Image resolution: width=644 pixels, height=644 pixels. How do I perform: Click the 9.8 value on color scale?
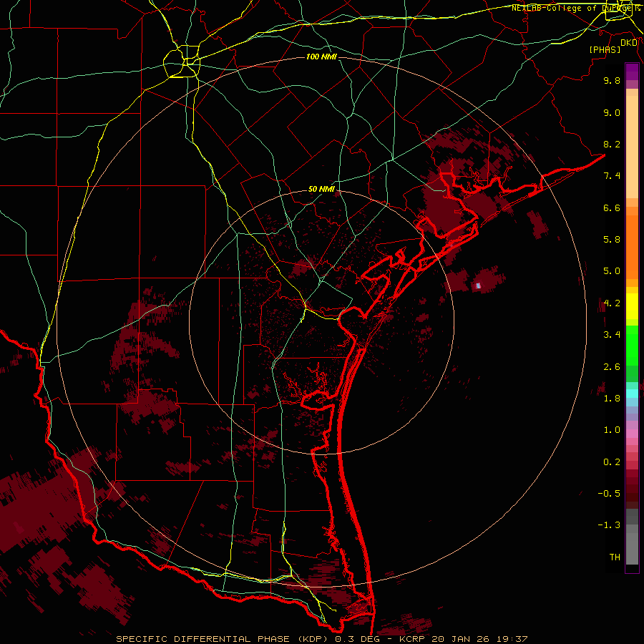click(x=612, y=80)
